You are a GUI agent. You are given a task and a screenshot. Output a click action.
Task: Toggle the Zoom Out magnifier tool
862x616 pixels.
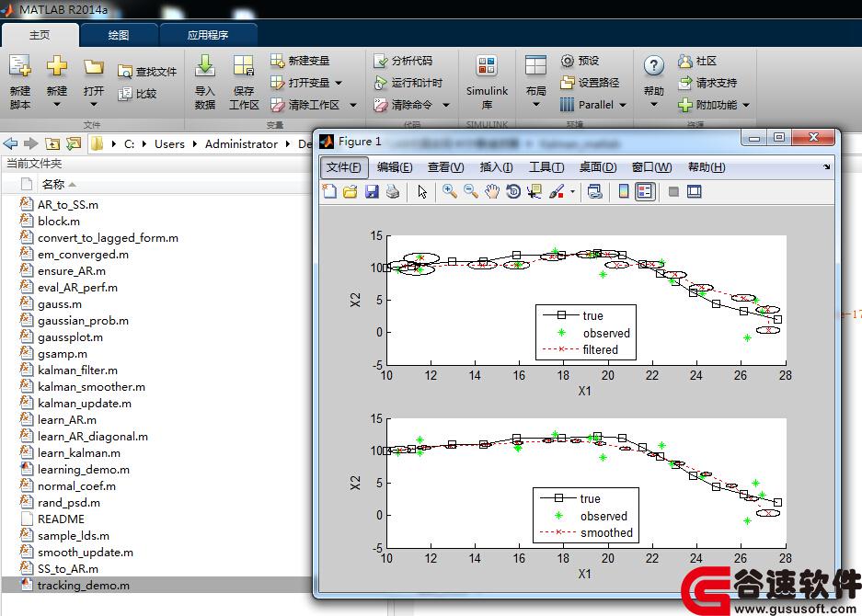(471, 191)
